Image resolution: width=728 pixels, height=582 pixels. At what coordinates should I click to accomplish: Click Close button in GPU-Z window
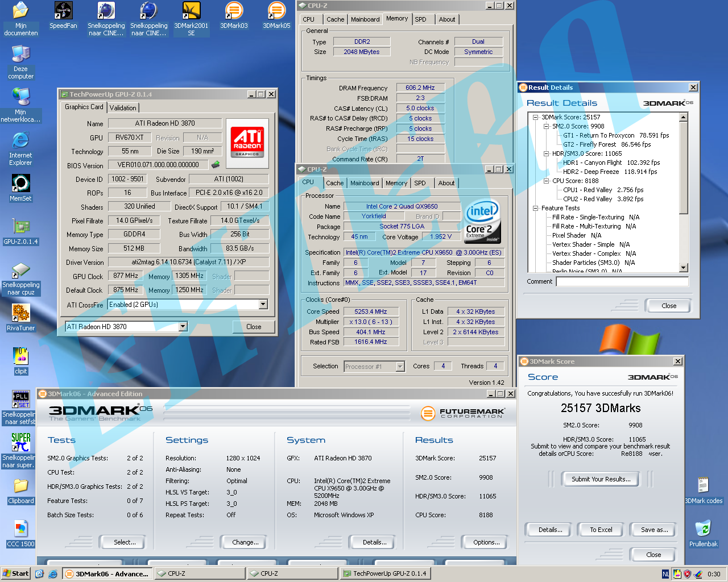pos(254,327)
